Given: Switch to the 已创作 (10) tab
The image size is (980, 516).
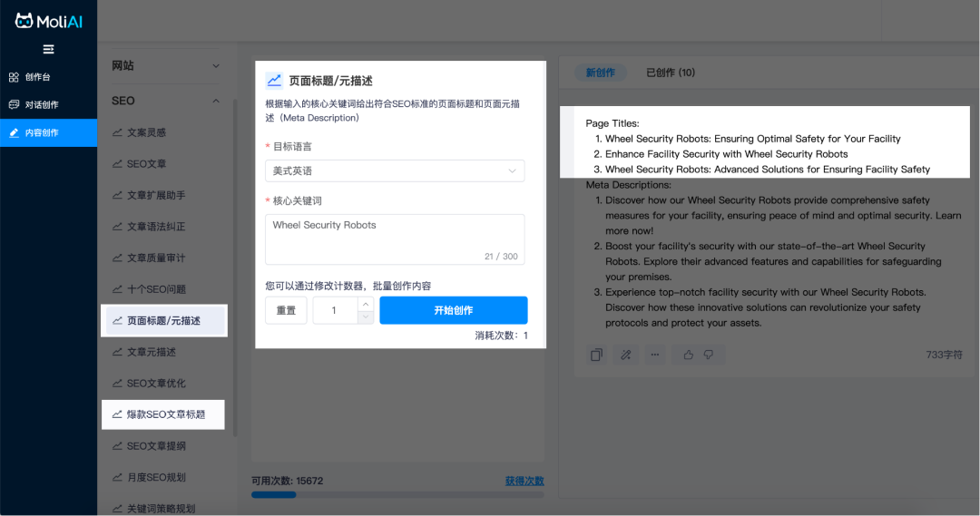Looking at the screenshot, I should point(670,73).
